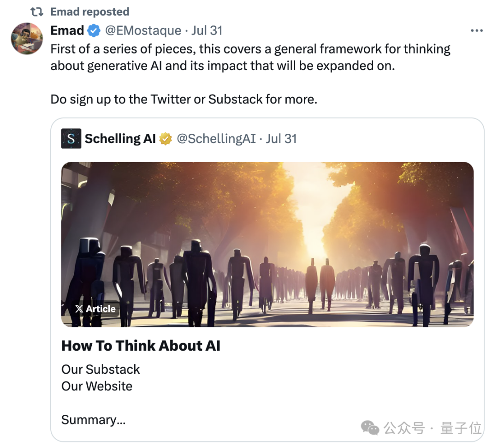Open the @EMostaque handle link
Viewport: 498px width, 448px height.
pyautogui.click(x=143, y=30)
